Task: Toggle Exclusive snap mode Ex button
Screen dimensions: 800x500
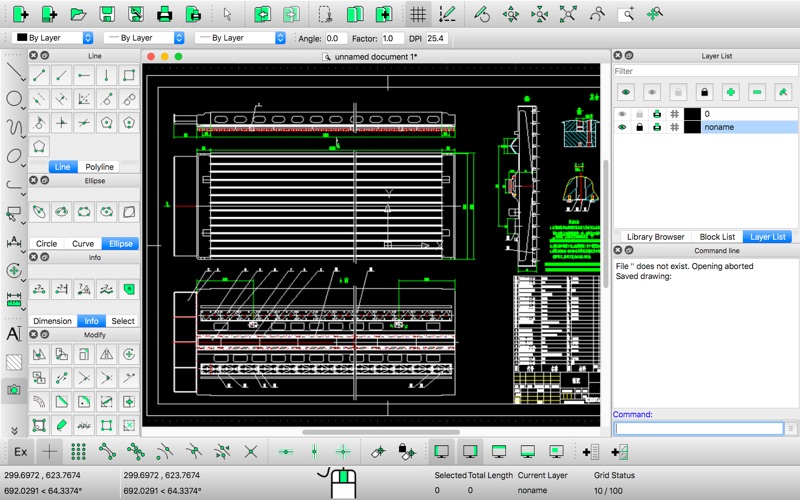Action: coord(20,452)
